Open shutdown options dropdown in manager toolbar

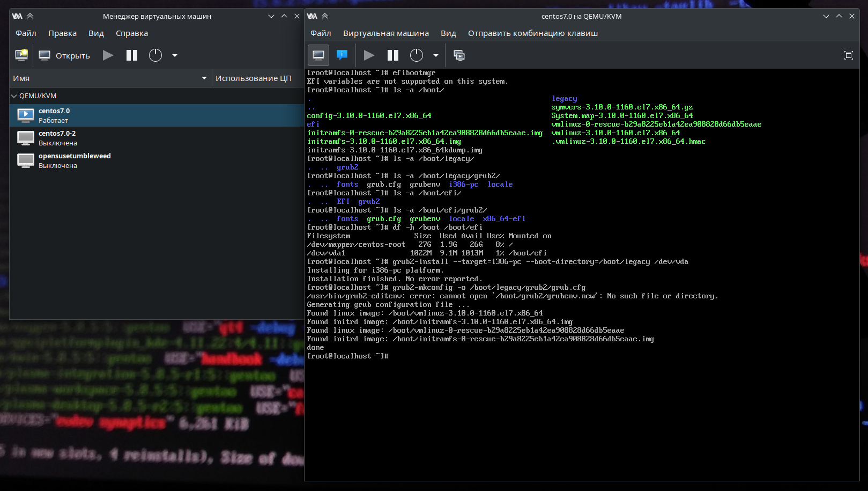[x=175, y=55]
